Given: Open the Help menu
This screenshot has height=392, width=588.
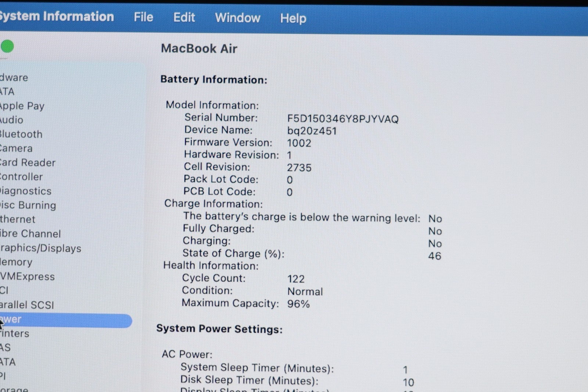Looking at the screenshot, I should 293,18.
